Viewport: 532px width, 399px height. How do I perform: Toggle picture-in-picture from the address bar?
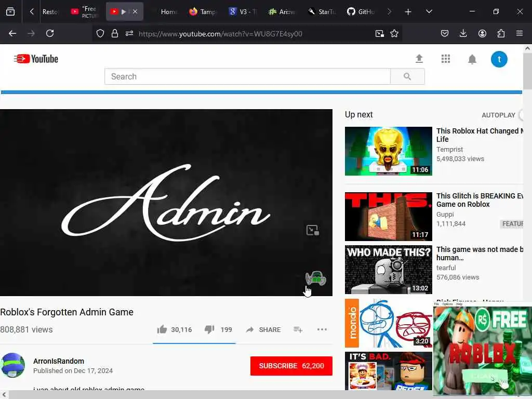(379, 33)
